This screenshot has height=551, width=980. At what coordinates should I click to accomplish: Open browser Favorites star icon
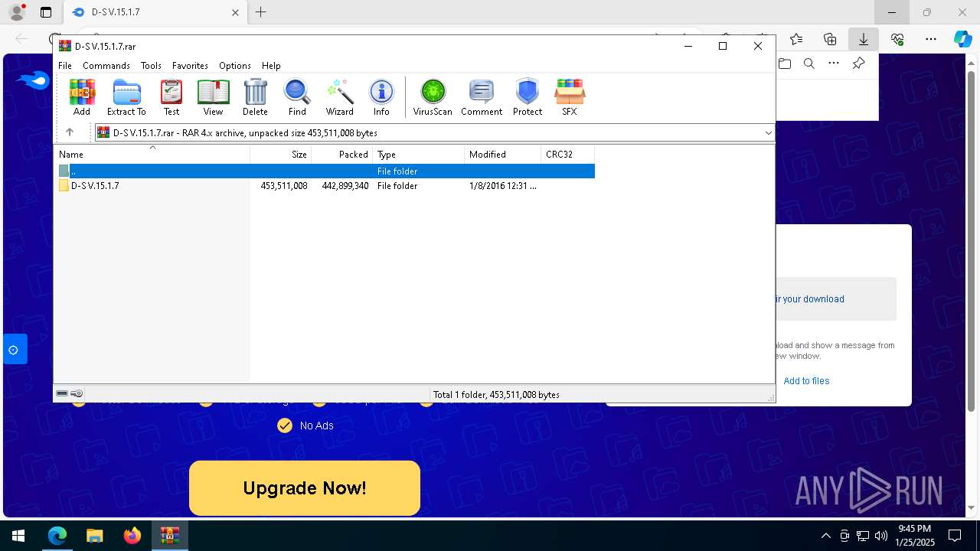tap(796, 39)
